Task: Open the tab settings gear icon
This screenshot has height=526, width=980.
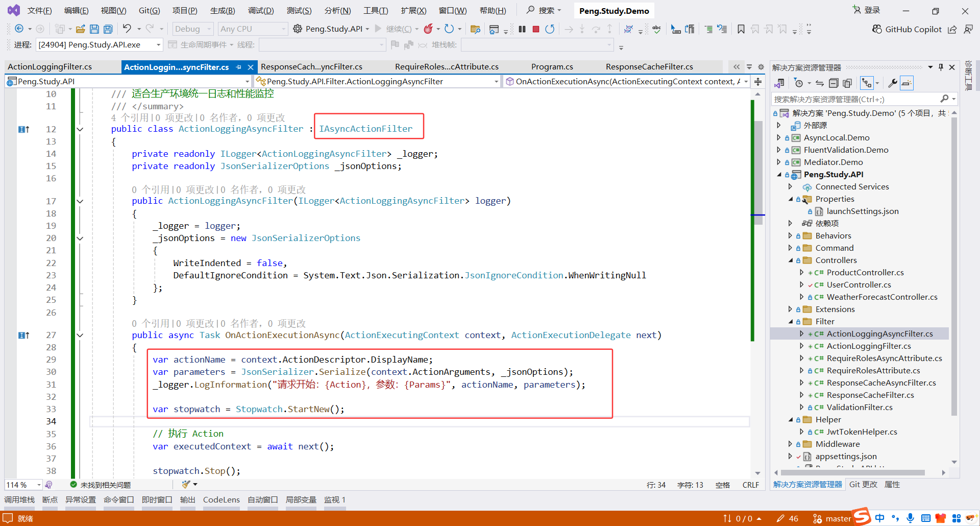Action: tap(761, 67)
